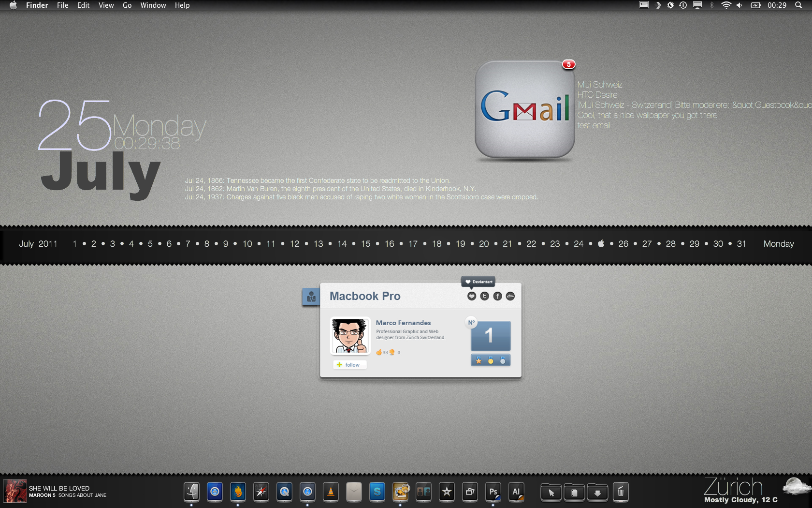Click the Apple marker for today on calendar
812x508 pixels.
coord(601,243)
